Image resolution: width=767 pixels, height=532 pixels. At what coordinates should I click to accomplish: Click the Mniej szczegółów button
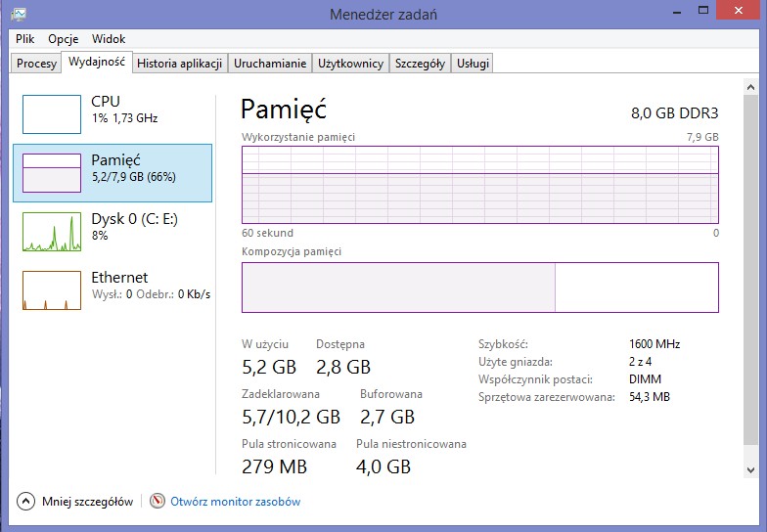pyautogui.click(x=74, y=501)
